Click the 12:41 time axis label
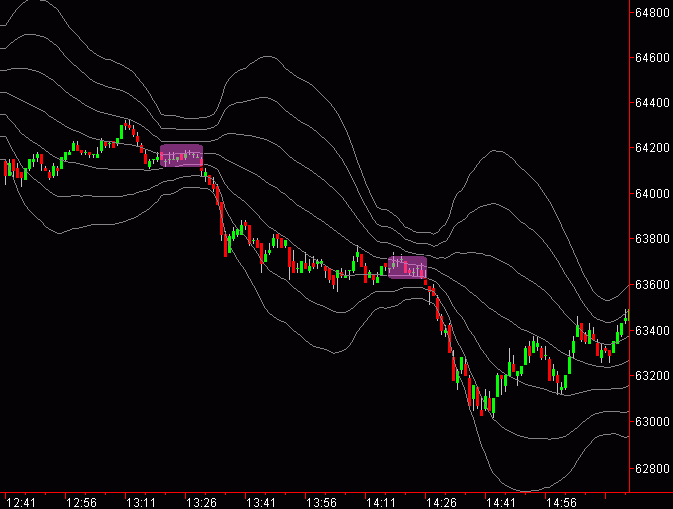The height and width of the screenshot is (509, 673). 21,502
